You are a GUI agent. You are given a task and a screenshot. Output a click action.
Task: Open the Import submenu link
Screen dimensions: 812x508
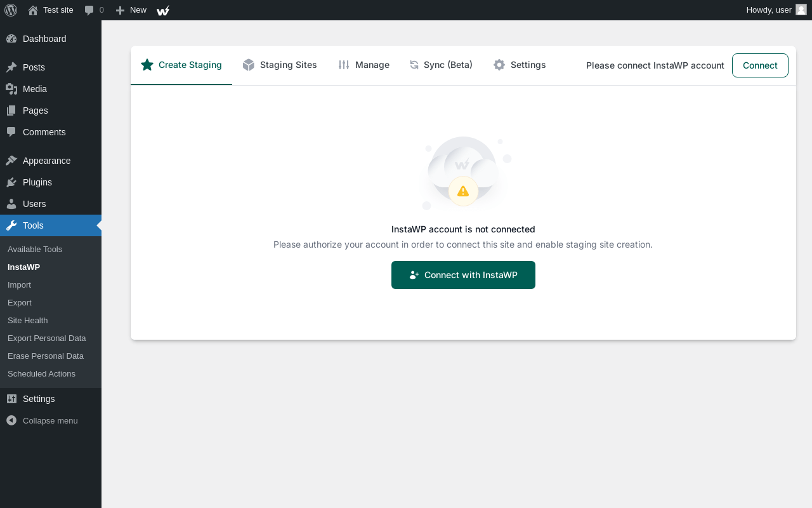click(x=19, y=285)
